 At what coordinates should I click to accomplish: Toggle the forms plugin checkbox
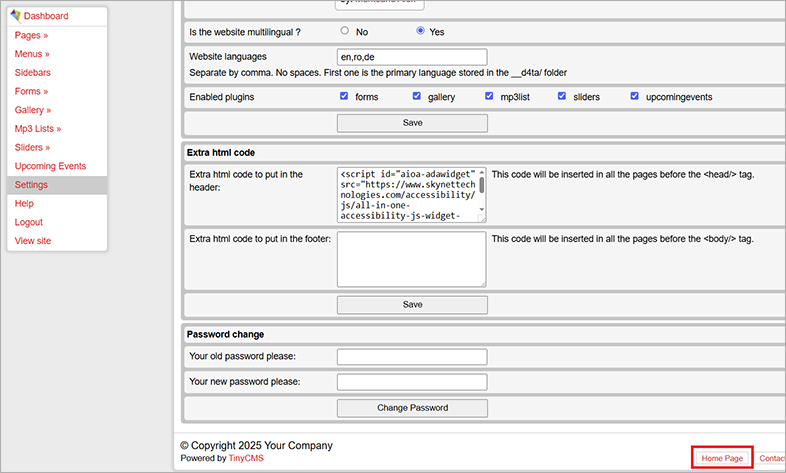click(344, 97)
